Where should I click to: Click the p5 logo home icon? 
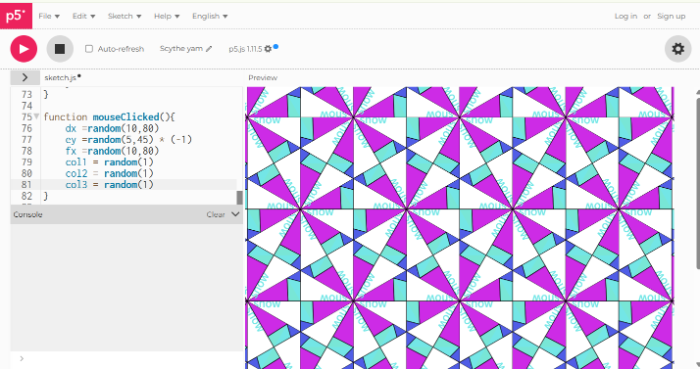(16, 16)
